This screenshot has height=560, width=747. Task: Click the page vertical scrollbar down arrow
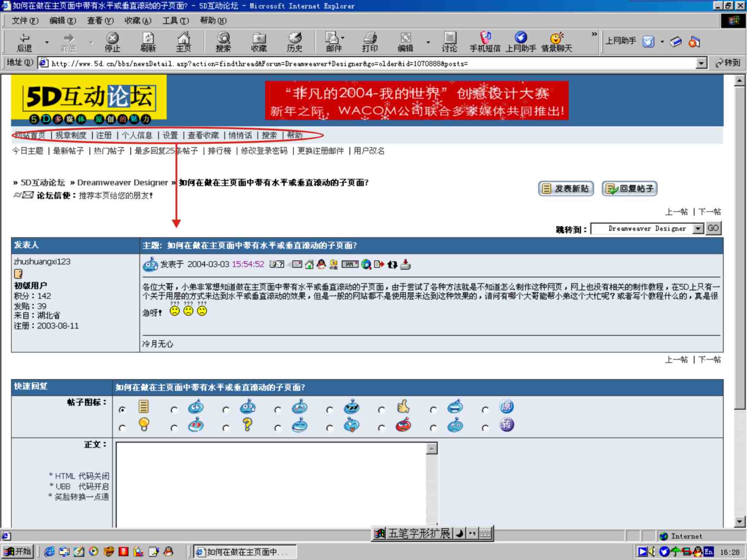740,522
